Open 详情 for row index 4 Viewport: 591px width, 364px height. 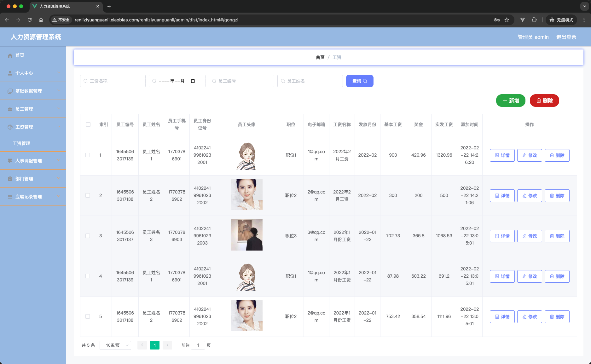[x=502, y=276]
